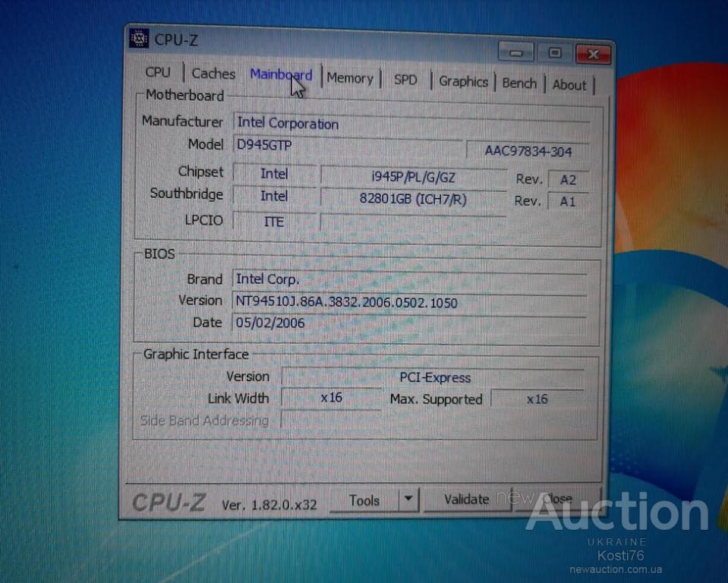This screenshot has width=728, height=583.
Task: Click the AAC97834-304 board revision field
Action: click(528, 151)
